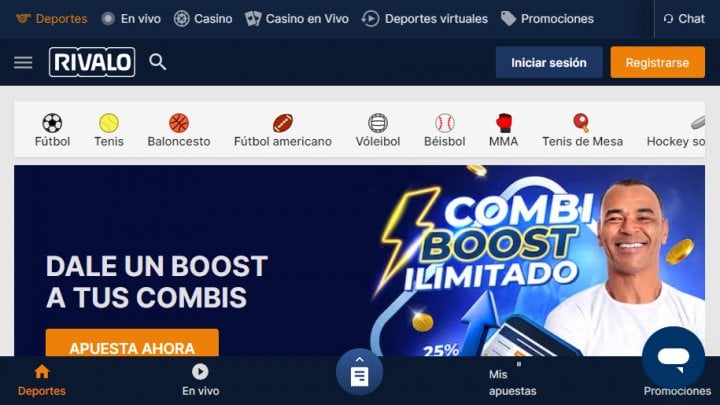Choose the Tenis ball icon

(109, 123)
